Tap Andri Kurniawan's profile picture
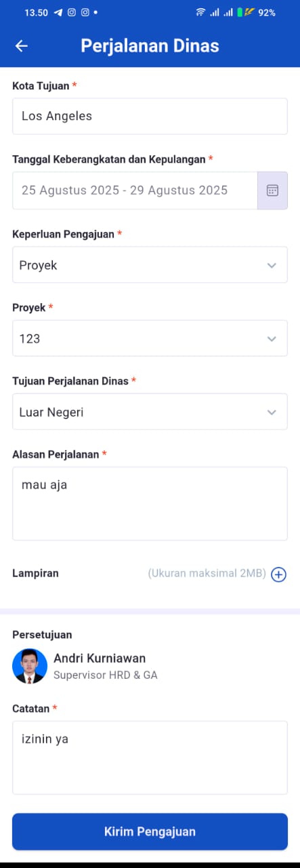300x868 pixels. point(30,666)
